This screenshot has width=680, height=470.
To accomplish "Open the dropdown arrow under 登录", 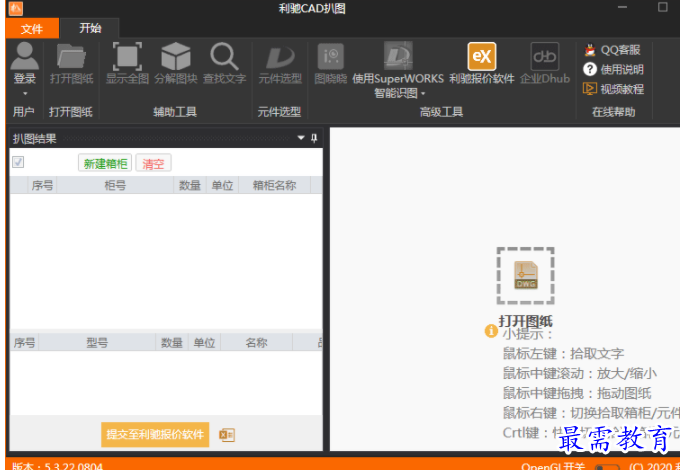I will pos(25,94).
